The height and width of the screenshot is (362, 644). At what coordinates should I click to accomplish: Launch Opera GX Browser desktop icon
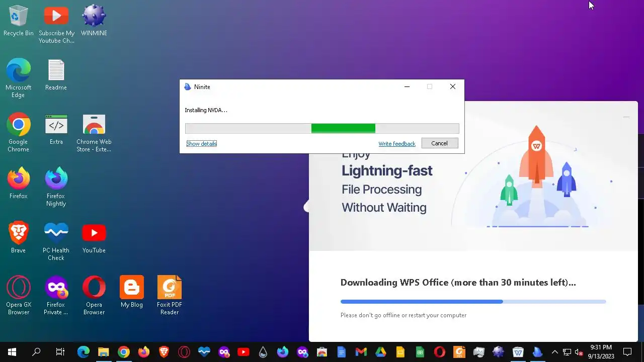[x=19, y=295]
